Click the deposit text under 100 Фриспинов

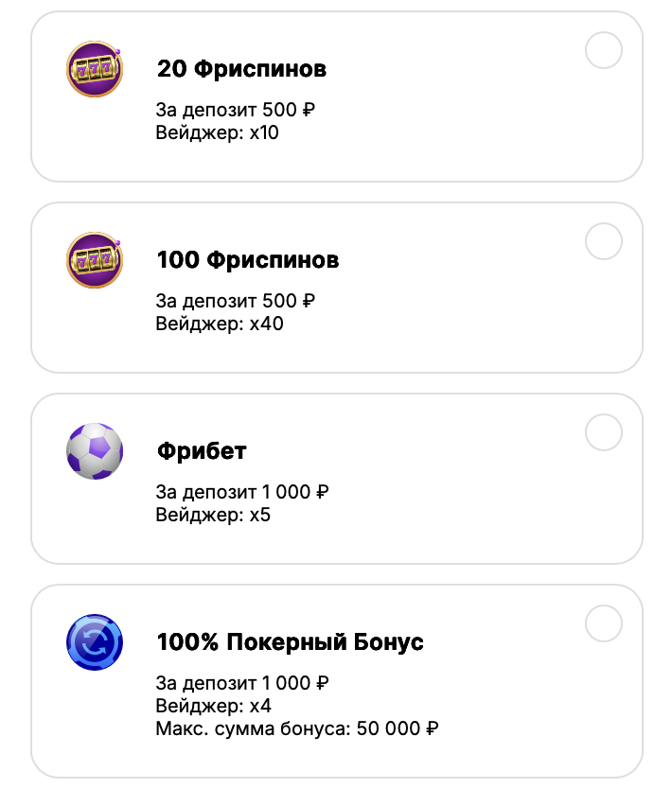235,302
